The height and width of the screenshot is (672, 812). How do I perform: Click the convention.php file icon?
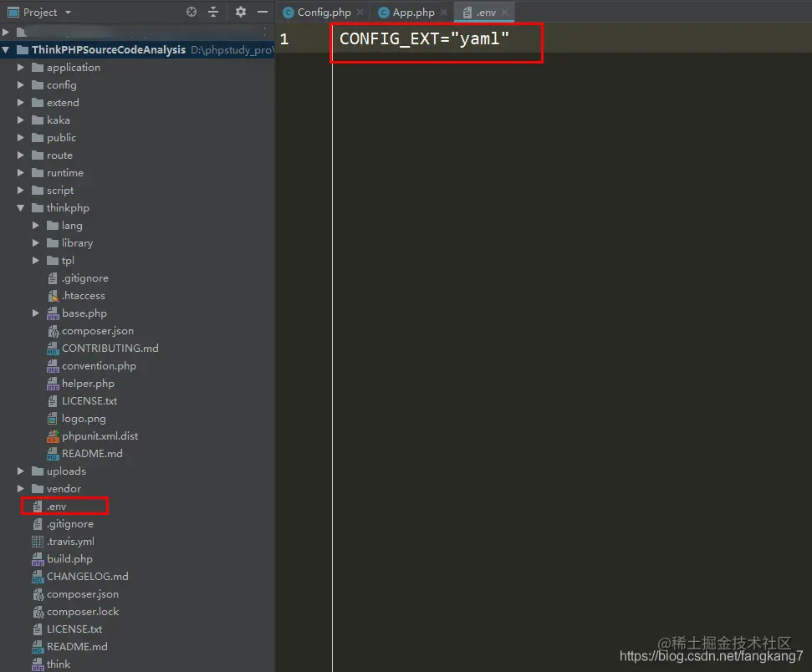(53, 366)
